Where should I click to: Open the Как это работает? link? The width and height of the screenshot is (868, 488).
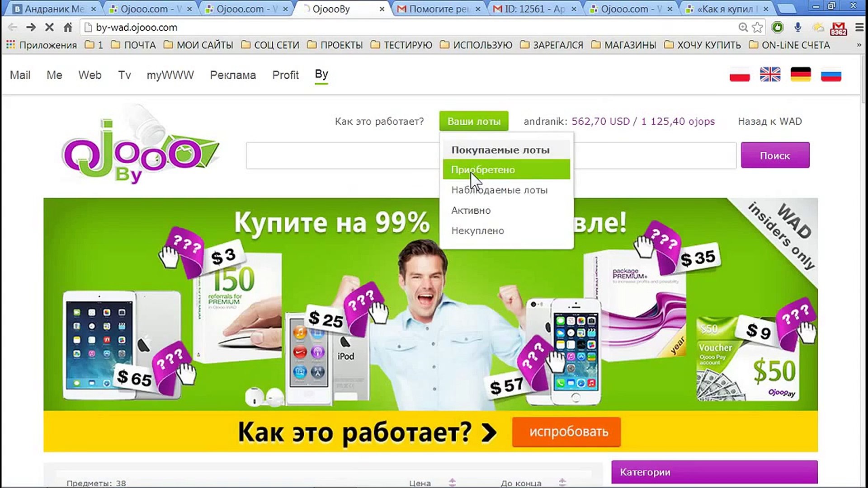[x=379, y=122]
